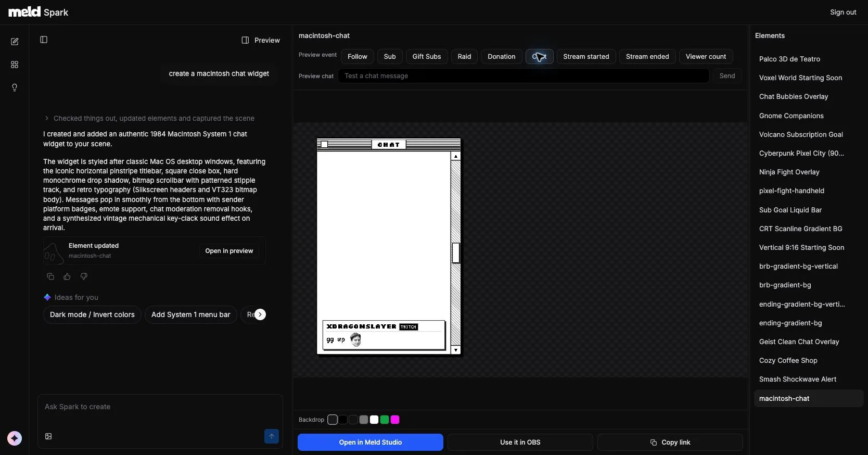The image size is (868, 455).
Task: Submit prompt with the arrow send button
Action: coord(272,436)
